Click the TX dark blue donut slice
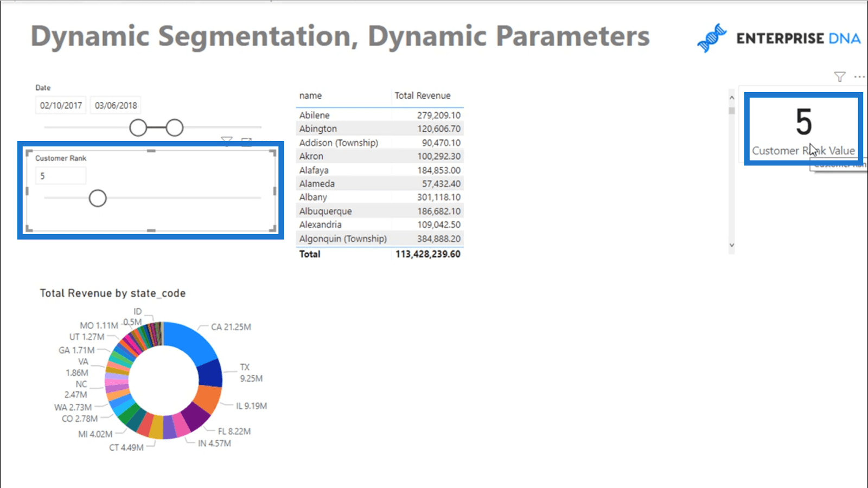 pos(212,373)
